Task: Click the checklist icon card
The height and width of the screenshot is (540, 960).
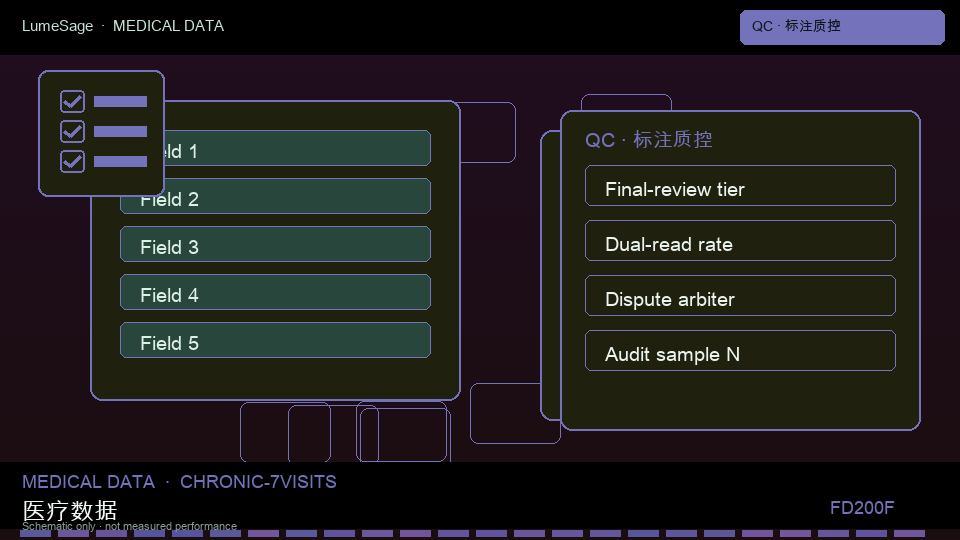Action: pos(102,133)
